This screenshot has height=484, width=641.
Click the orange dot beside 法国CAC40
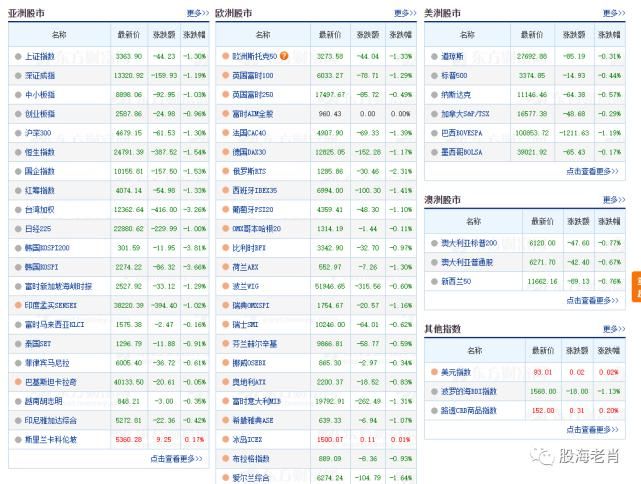(226, 133)
